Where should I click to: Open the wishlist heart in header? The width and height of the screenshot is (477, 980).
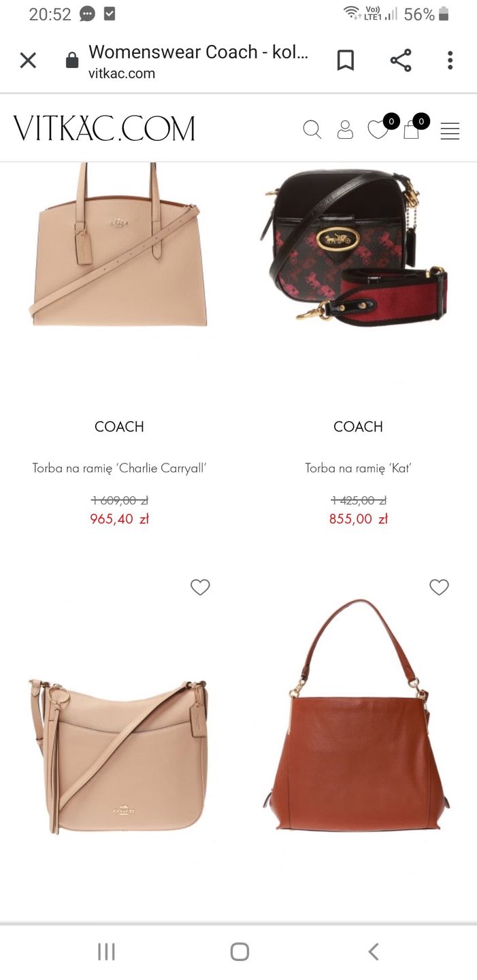click(x=378, y=129)
